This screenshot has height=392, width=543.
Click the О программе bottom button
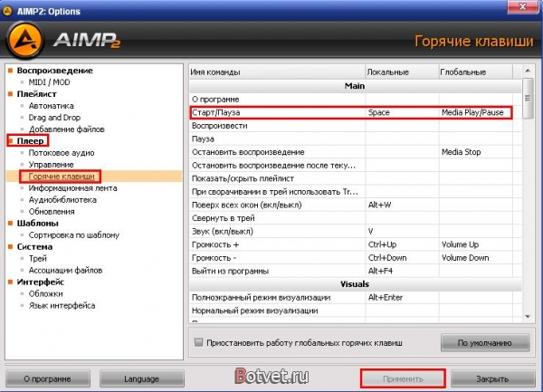coord(47,378)
